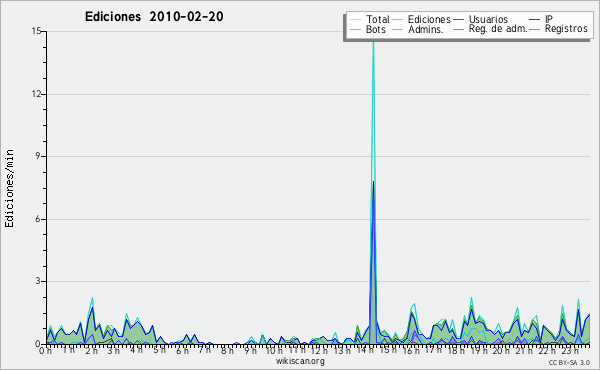Viewport: 600px width, 370px height.
Task: Click the wikiscan.org source text
Action: click(300, 361)
